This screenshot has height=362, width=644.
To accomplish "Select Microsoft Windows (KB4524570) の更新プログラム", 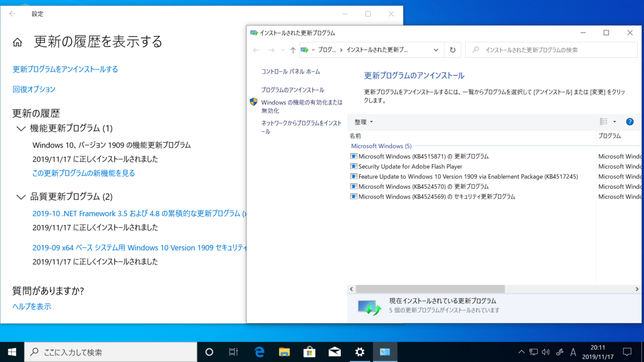I will 423,187.
